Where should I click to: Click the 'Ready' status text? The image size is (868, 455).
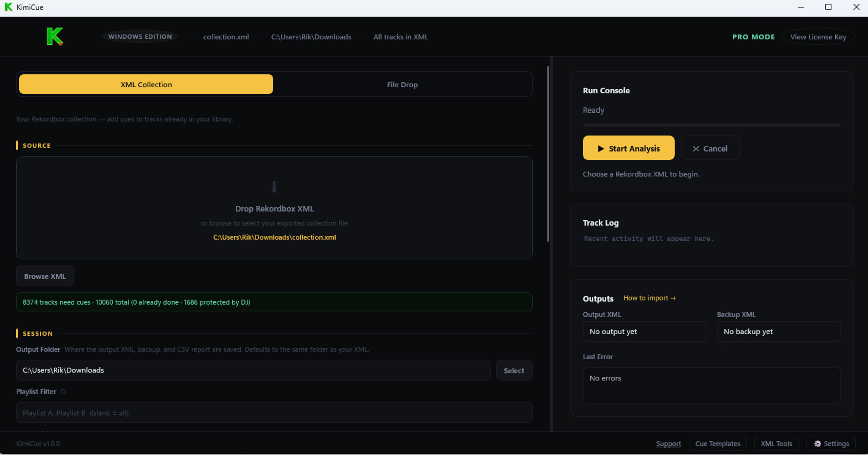(x=593, y=110)
